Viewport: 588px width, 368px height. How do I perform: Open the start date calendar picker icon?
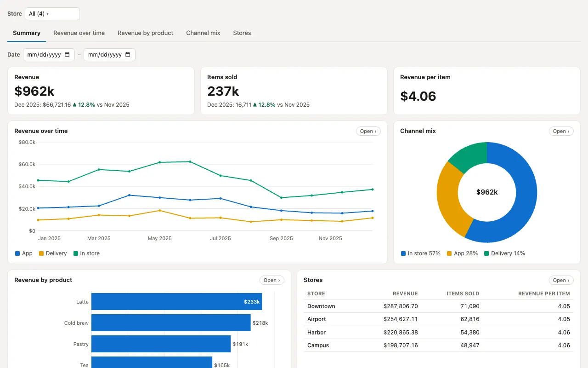[67, 55]
